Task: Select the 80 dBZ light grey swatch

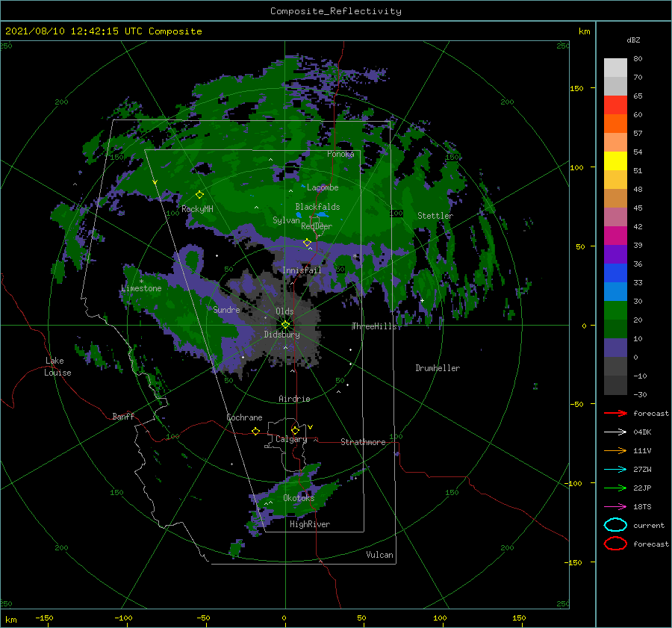Action: pos(615,68)
